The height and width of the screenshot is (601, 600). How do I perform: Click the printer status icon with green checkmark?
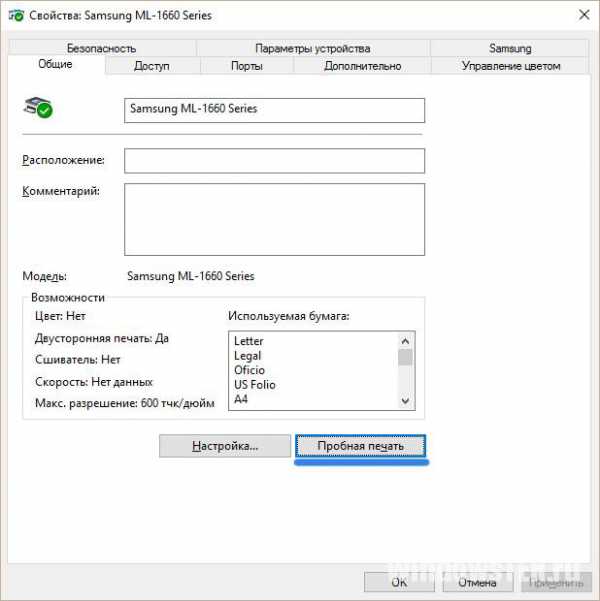38,108
